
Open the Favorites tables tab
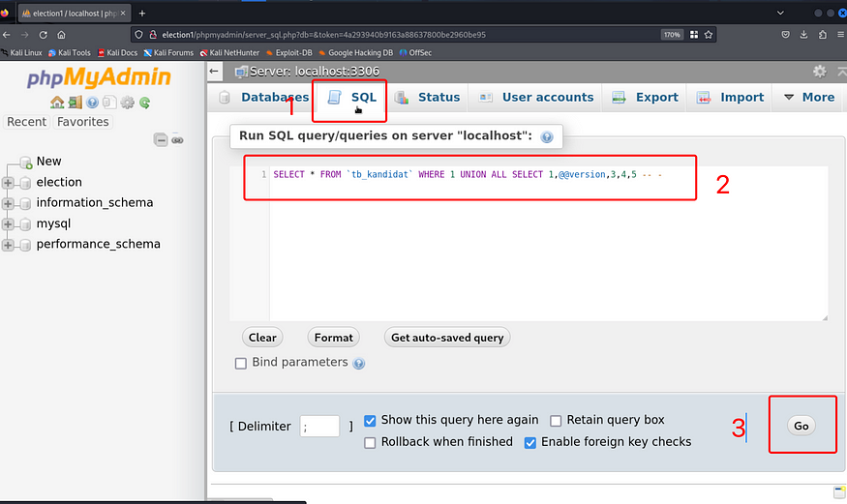82,122
